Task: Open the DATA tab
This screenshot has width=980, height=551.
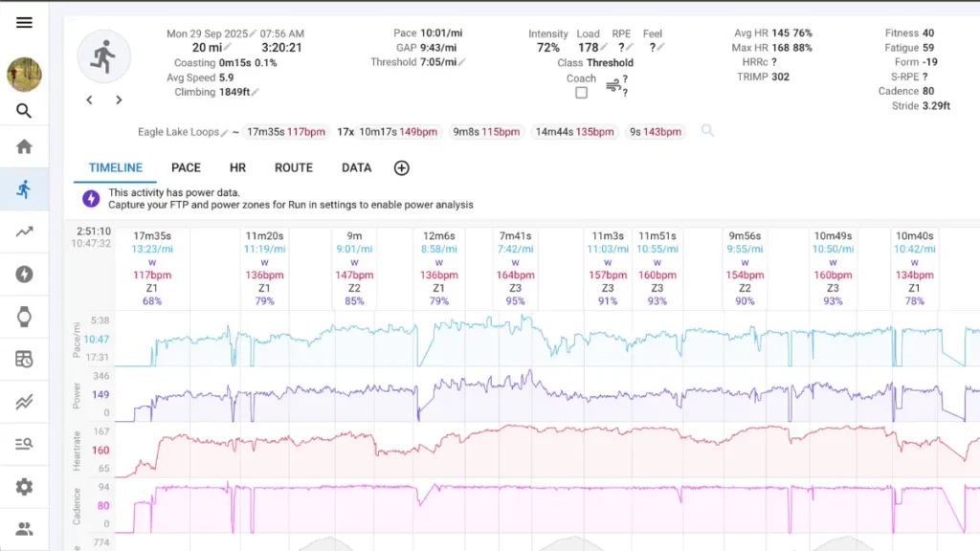Action: (355, 167)
